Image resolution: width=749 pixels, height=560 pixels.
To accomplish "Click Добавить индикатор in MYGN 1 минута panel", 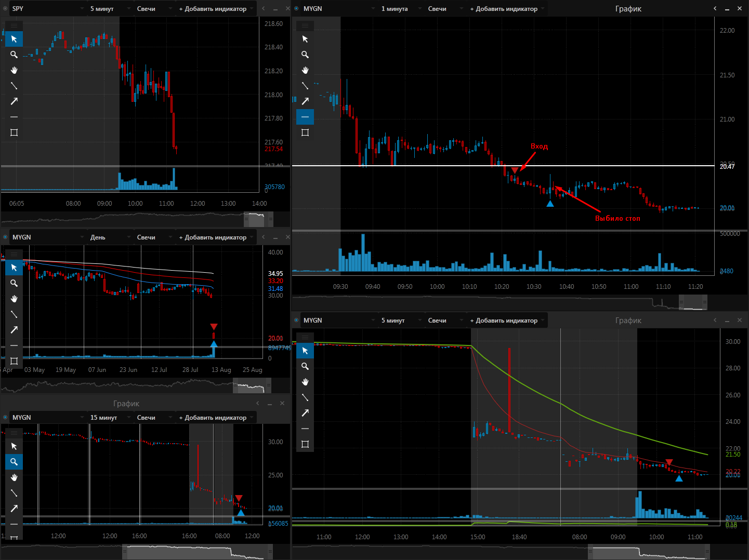I will pyautogui.click(x=507, y=8).
